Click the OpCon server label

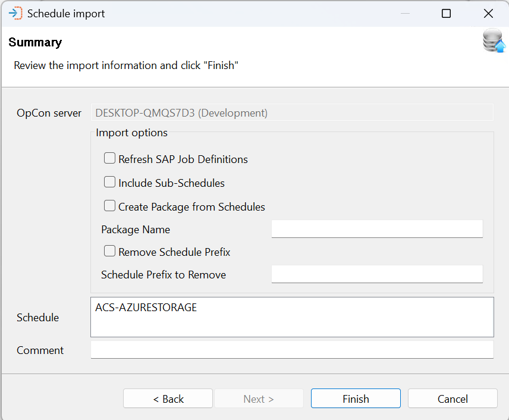[49, 112]
